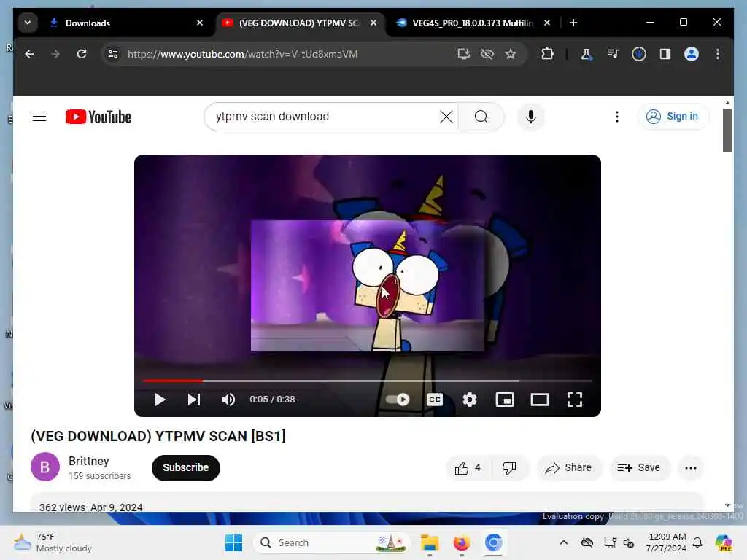Close the Downloads tab
Screen dimensions: 747x560
tap(200, 23)
